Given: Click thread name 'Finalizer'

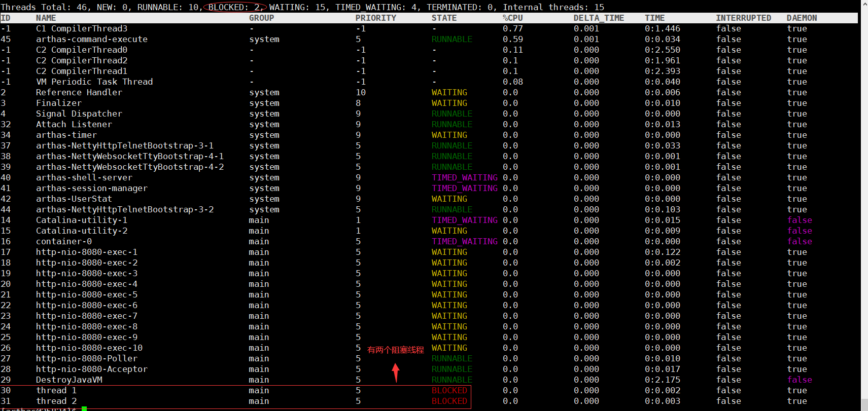Looking at the screenshot, I should (59, 103).
